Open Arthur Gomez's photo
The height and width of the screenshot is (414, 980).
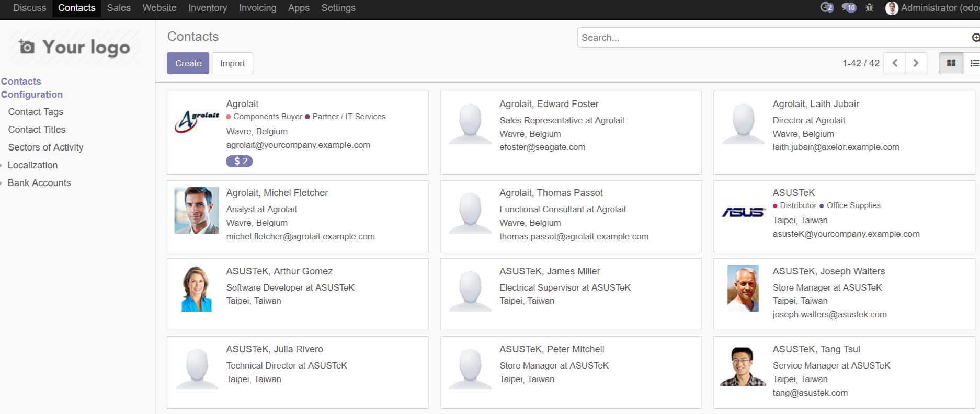pos(197,289)
